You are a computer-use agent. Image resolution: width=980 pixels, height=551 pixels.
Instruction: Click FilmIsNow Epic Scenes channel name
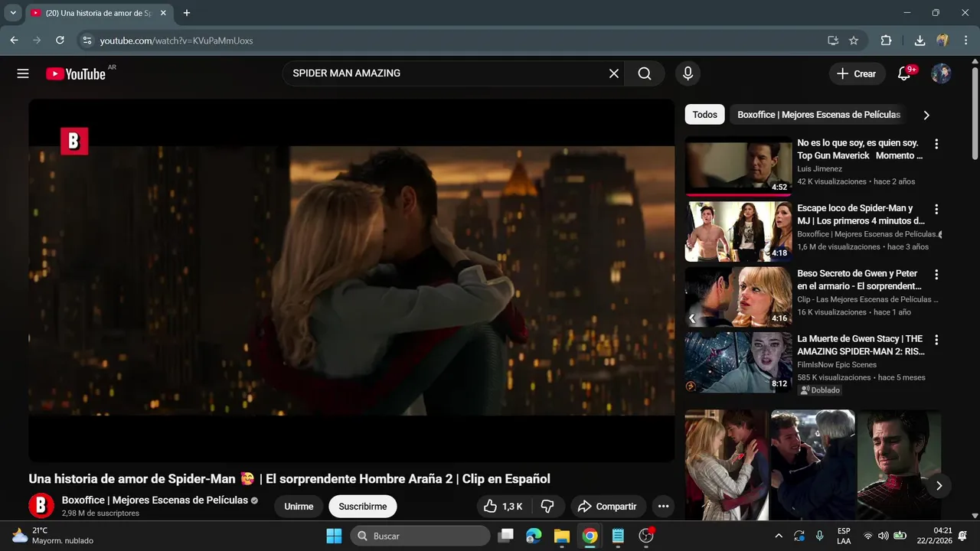click(837, 365)
